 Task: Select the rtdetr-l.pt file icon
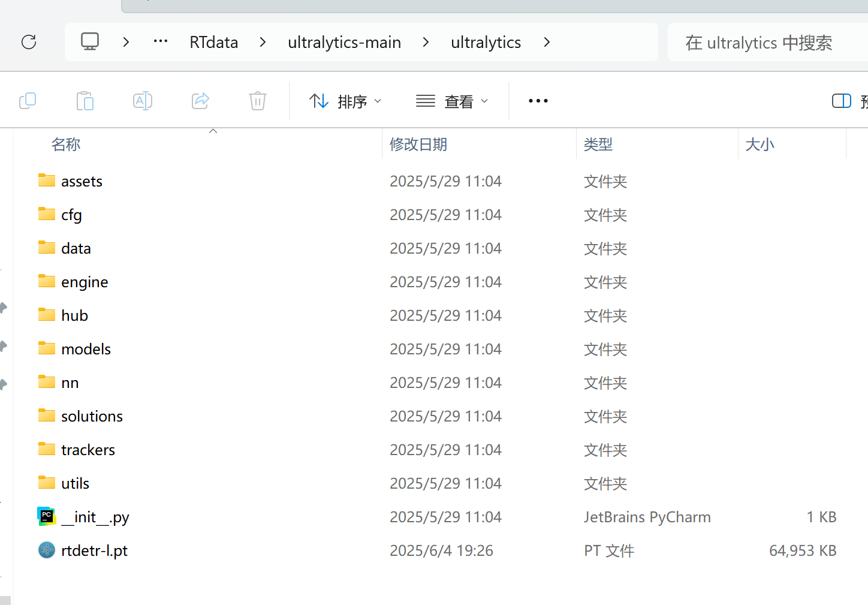pyautogui.click(x=46, y=550)
